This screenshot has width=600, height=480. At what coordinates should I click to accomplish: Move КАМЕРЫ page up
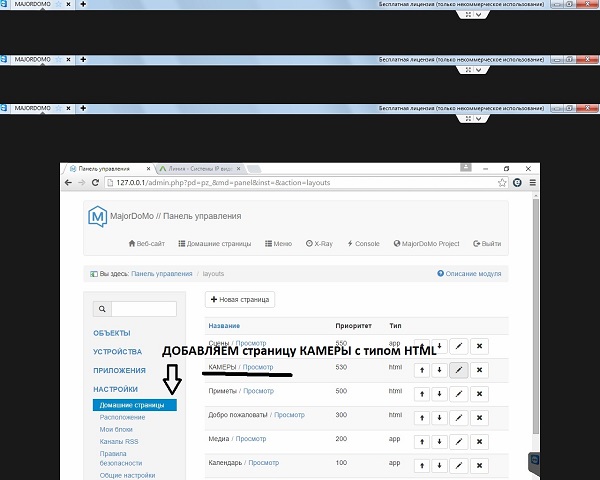point(422,370)
